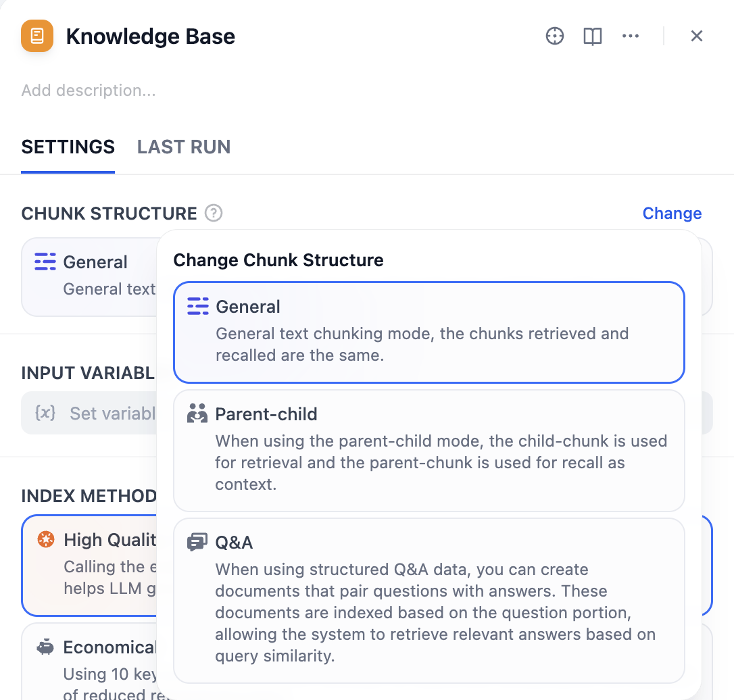The height and width of the screenshot is (700, 734).
Task: Select the General chunk structure option
Action: pyautogui.click(x=429, y=332)
